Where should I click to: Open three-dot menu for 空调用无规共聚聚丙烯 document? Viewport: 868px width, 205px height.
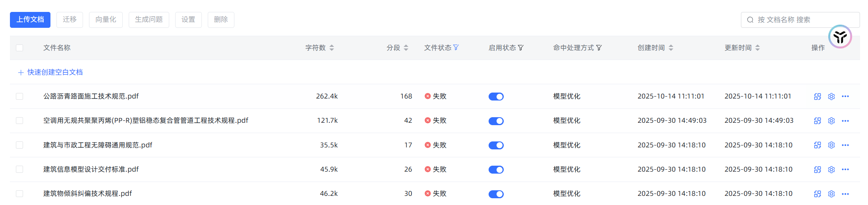click(x=845, y=121)
